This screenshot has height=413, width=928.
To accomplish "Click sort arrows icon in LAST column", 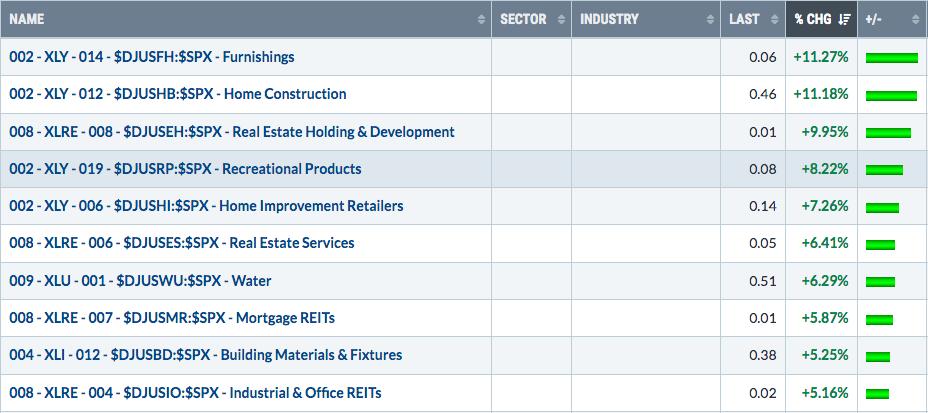I will (774, 20).
